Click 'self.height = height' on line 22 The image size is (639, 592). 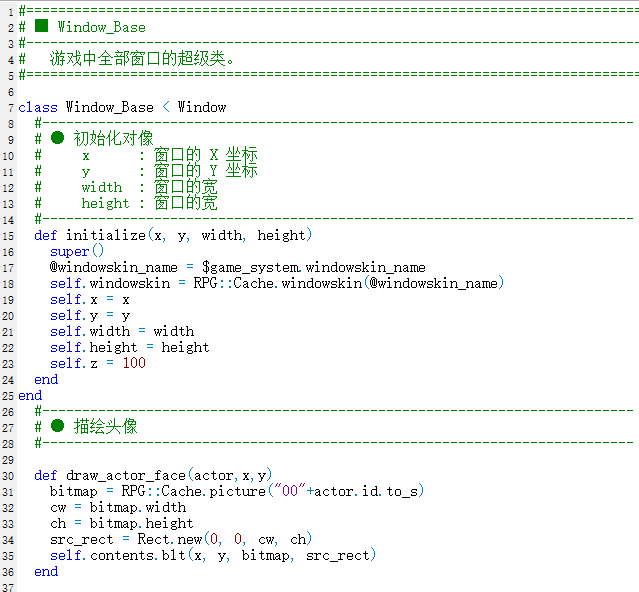tap(130, 347)
